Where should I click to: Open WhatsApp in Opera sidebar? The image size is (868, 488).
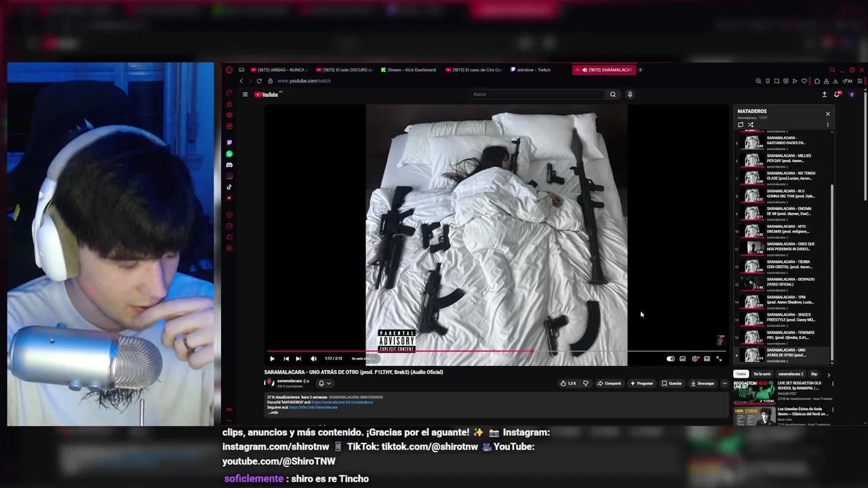click(229, 154)
